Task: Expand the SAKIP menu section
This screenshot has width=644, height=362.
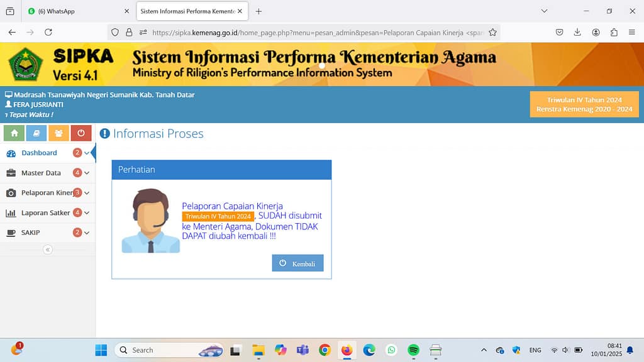Action: tap(87, 233)
